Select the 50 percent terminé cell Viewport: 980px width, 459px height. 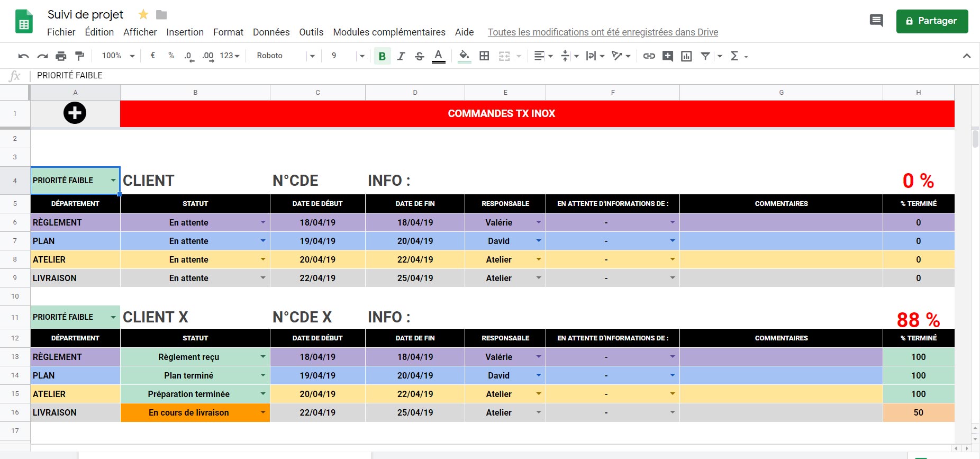tap(919, 412)
